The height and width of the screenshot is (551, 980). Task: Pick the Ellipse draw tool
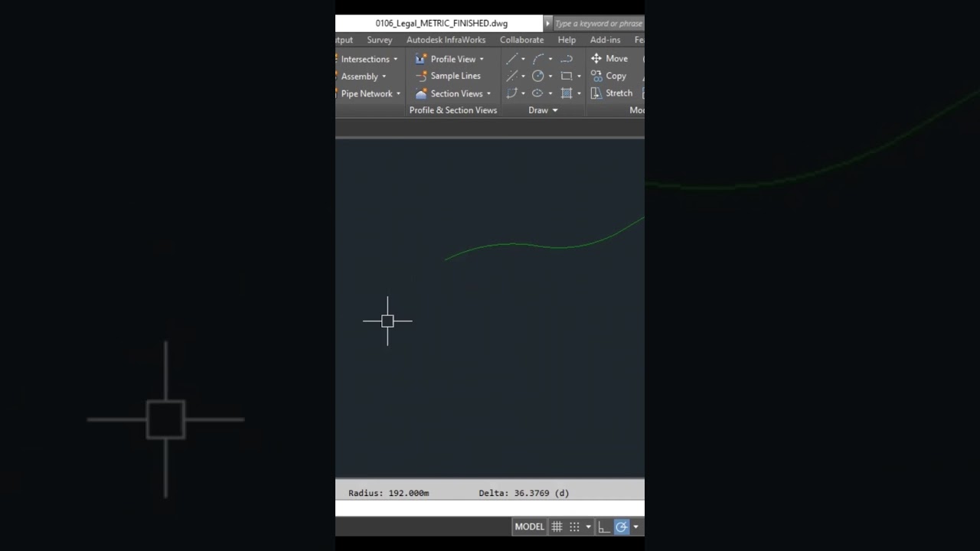pos(538,93)
